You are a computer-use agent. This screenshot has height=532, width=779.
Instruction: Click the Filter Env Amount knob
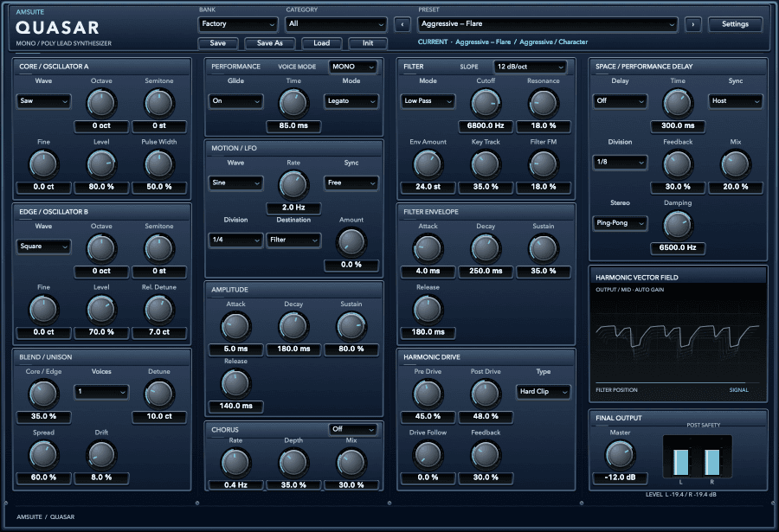tap(428, 164)
